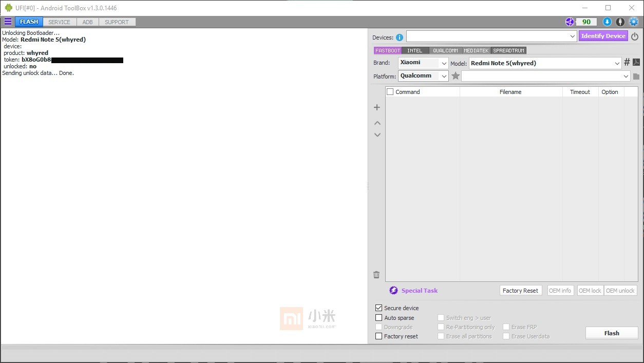Select the QUALCOMM mode tab
644x363 pixels.
coord(445,50)
